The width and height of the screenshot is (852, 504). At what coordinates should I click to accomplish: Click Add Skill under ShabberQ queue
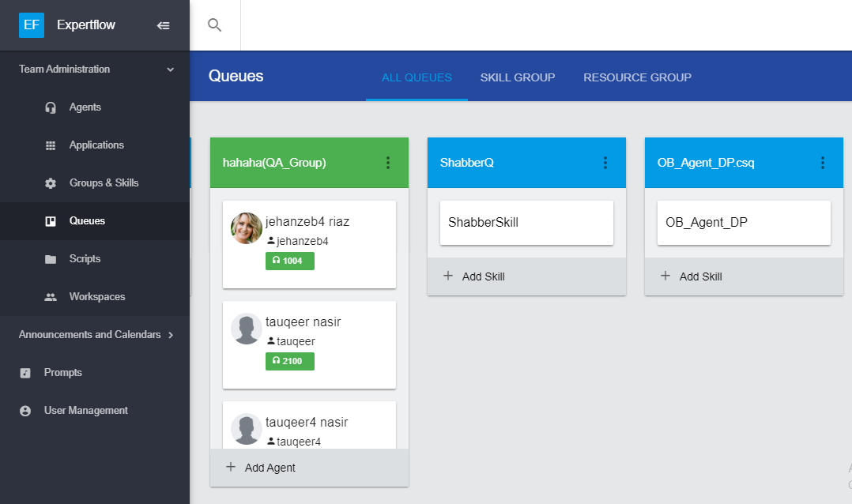[474, 276]
